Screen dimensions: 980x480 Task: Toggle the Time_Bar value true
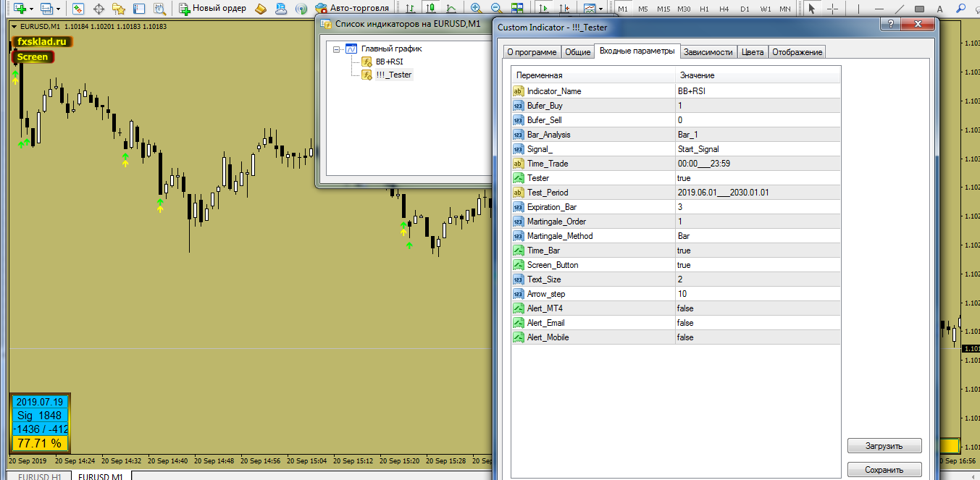pos(758,250)
